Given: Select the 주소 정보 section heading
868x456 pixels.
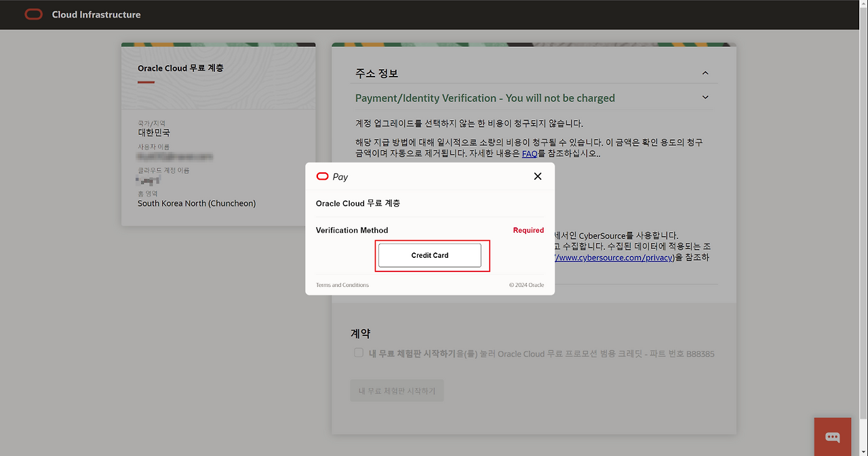Looking at the screenshot, I should 376,73.
